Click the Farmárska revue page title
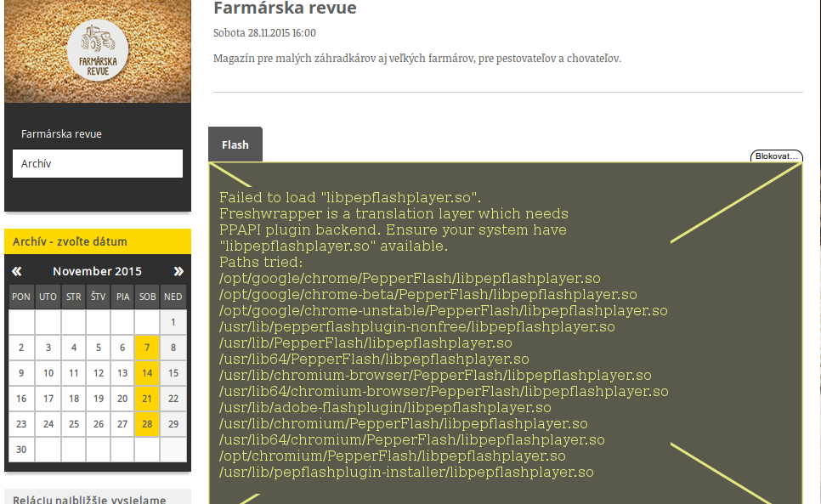The width and height of the screenshot is (821, 504). tap(286, 8)
